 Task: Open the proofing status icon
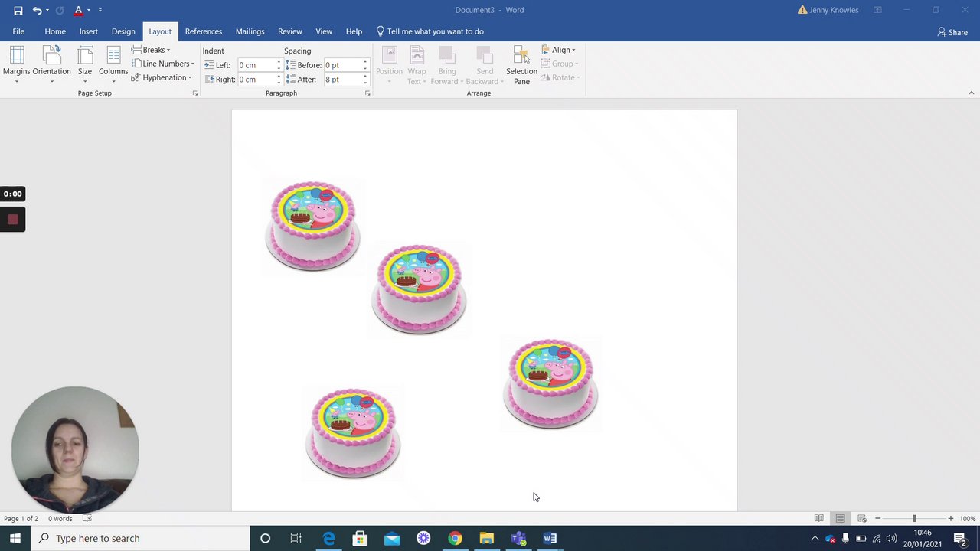[87, 519]
